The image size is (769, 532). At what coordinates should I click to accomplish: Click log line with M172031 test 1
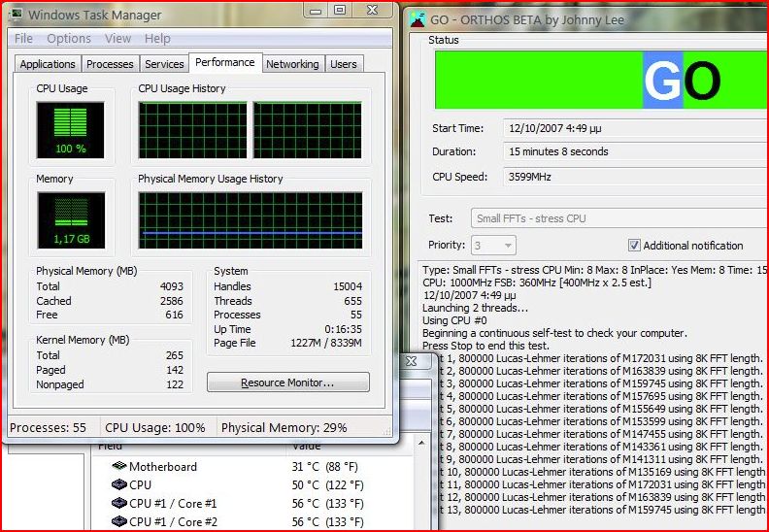601,358
